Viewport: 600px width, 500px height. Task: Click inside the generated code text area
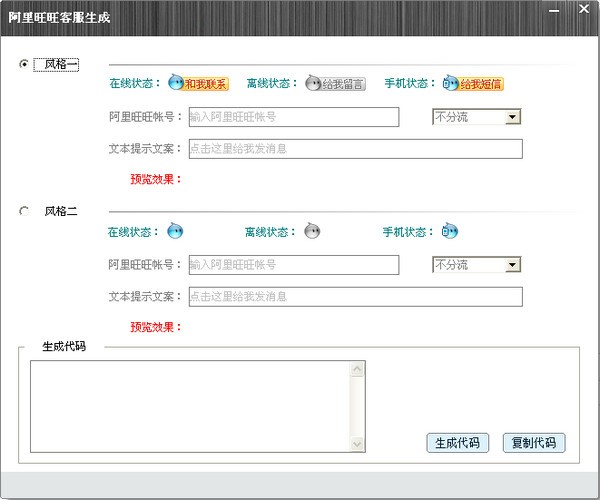[x=190, y=406]
